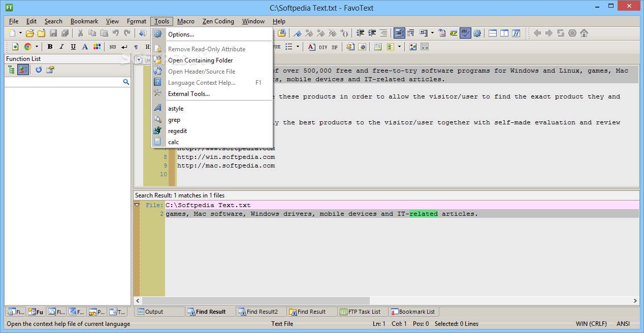Click the highlighter pen az icon
This screenshot has width=644, height=333.
(x=453, y=34)
